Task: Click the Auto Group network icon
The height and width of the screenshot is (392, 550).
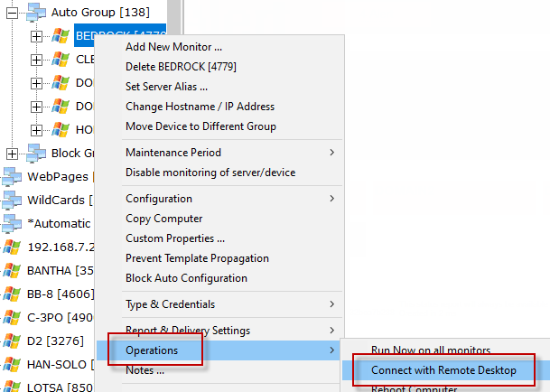Action: click(x=36, y=14)
